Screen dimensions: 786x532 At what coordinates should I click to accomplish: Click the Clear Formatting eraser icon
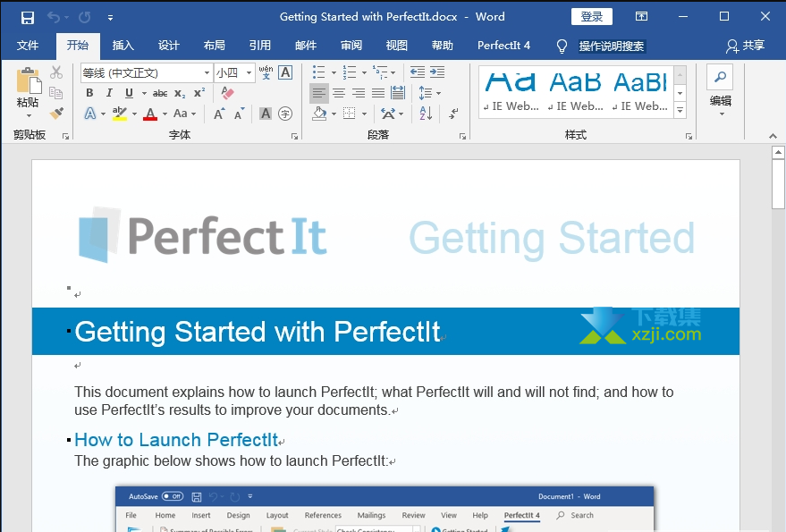pyautogui.click(x=227, y=93)
